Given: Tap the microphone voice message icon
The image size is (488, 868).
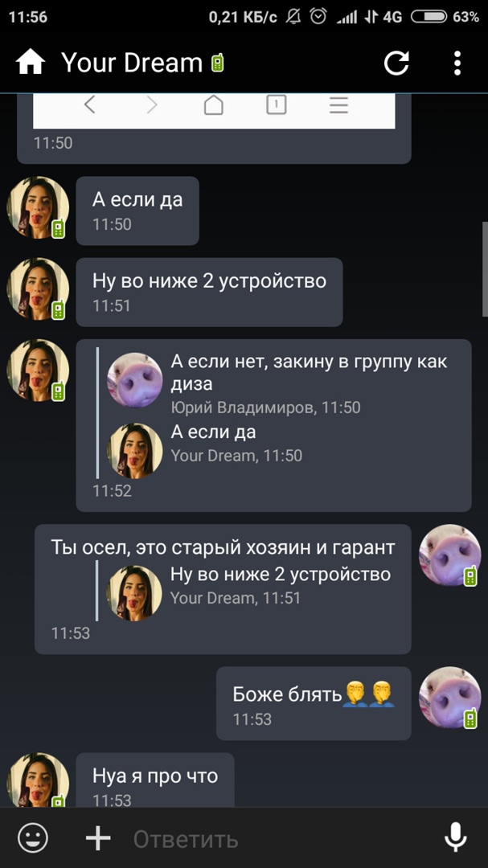Looking at the screenshot, I should tap(455, 837).
